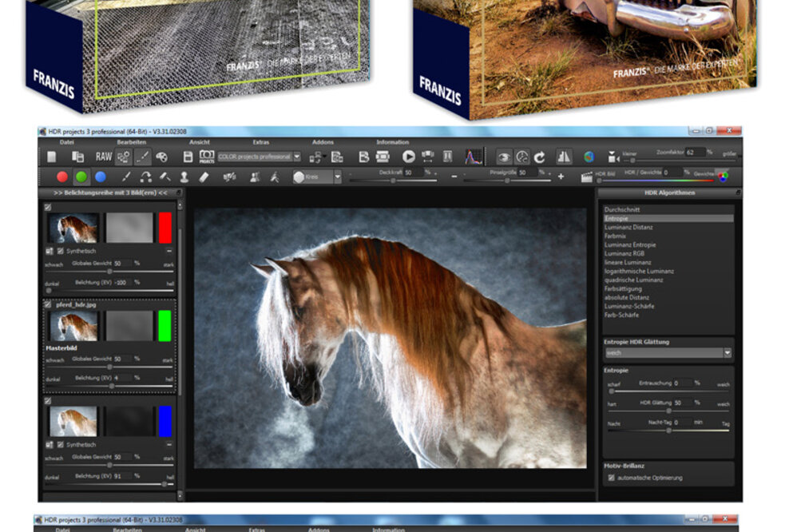Select the eraser tool icon
Screen dimensions: 789x532
coord(204,177)
